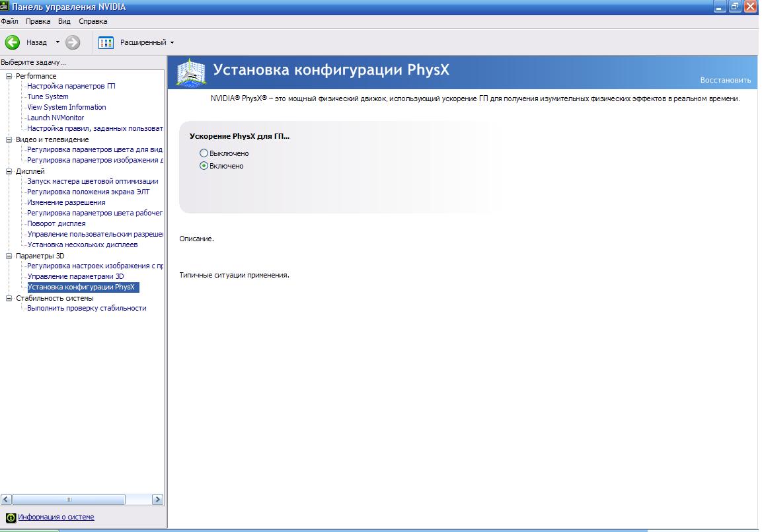Image resolution: width=762 pixels, height=532 pixels.
Task: Collapse the Дисплей tree section
Action: (9, 171)
